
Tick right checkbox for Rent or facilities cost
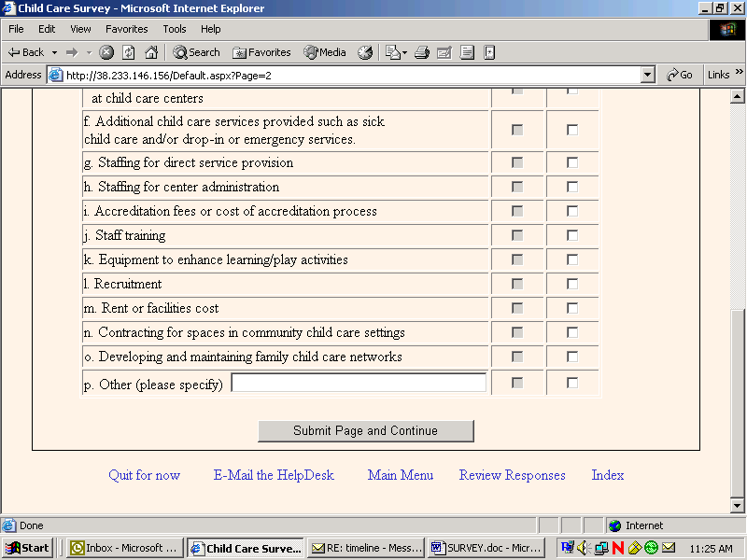[x=572, y=308]
